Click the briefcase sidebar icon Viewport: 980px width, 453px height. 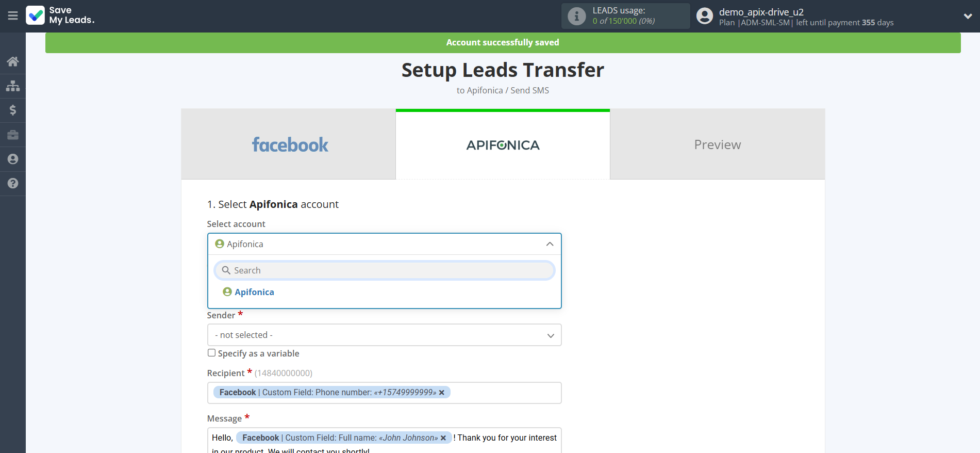pos(13,135)
